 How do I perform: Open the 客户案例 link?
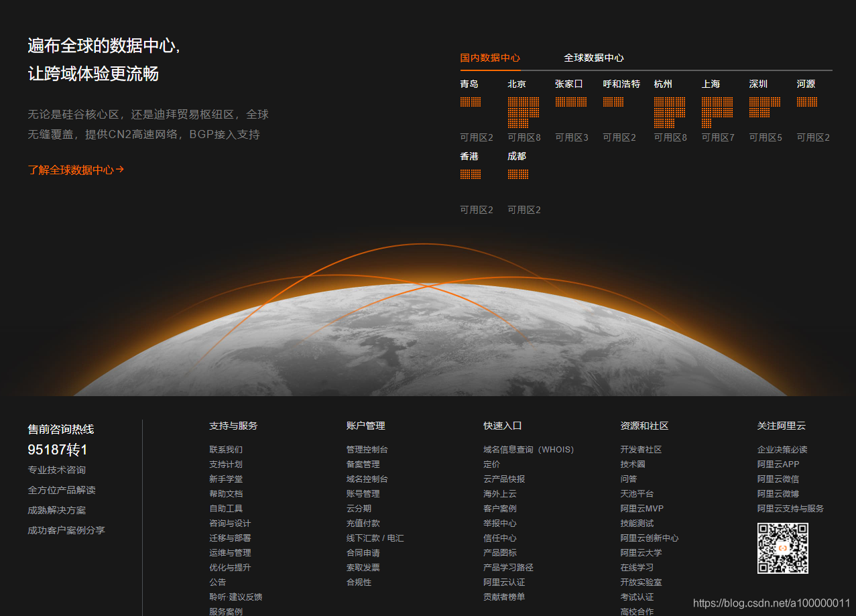click(500, 509)
